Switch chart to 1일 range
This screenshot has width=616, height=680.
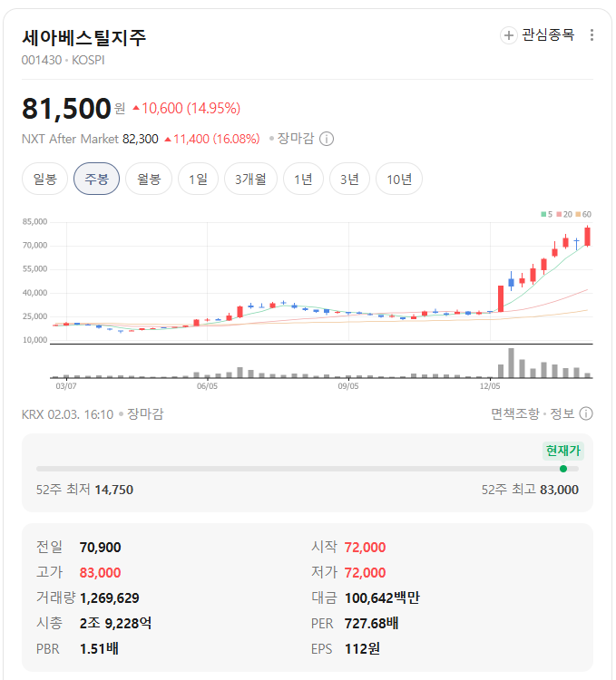coord(199,179)
